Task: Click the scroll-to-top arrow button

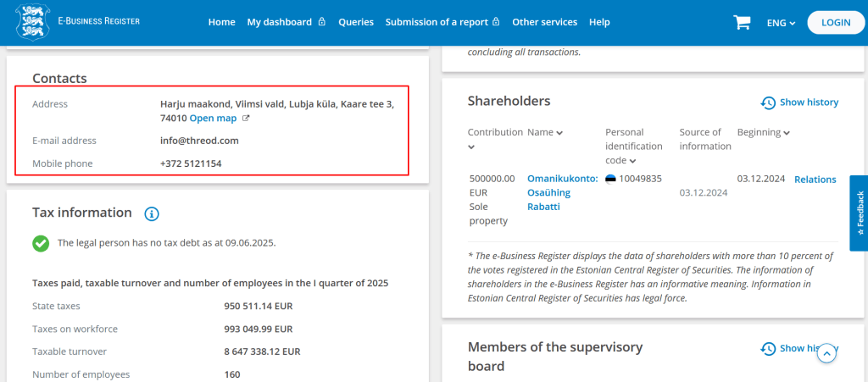Action: coord(827,354)
